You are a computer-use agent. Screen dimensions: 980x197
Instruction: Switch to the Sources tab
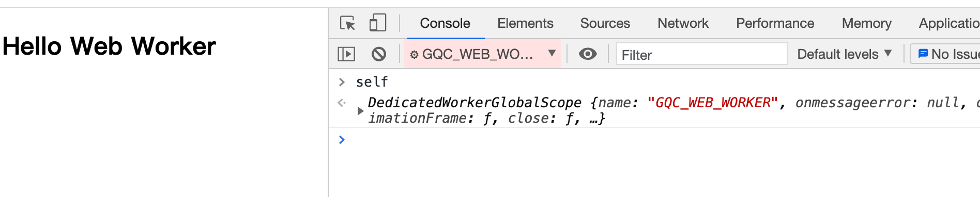point(605,23)
